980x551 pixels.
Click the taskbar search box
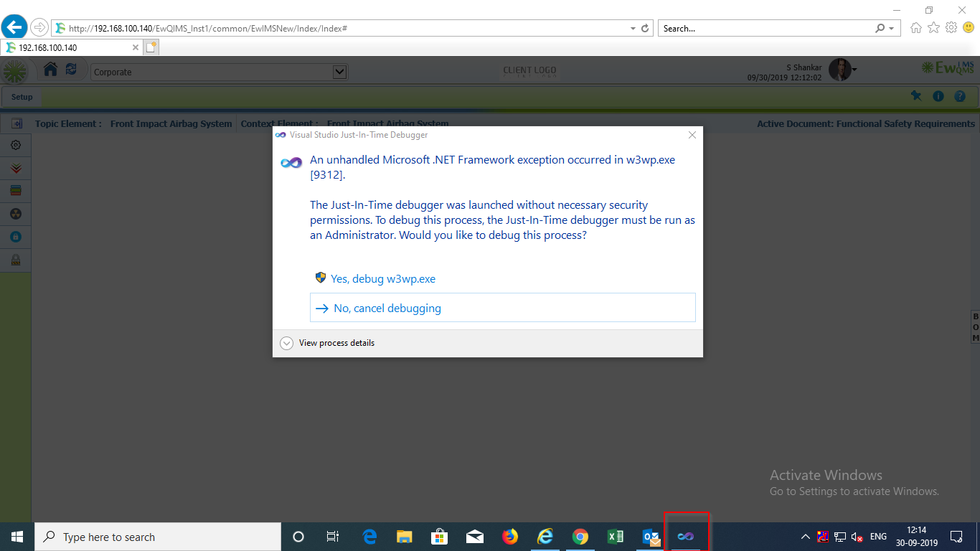coord(158,537)
